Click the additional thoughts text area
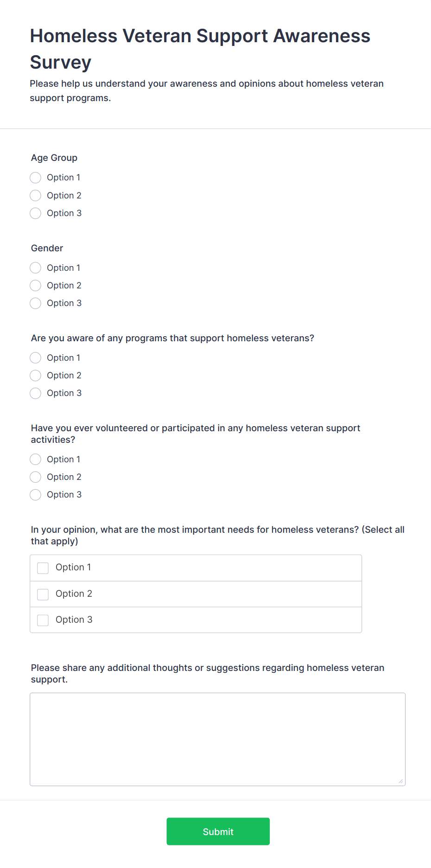The height and width of the screenshot is (868, 431). [x=217, y=739]
